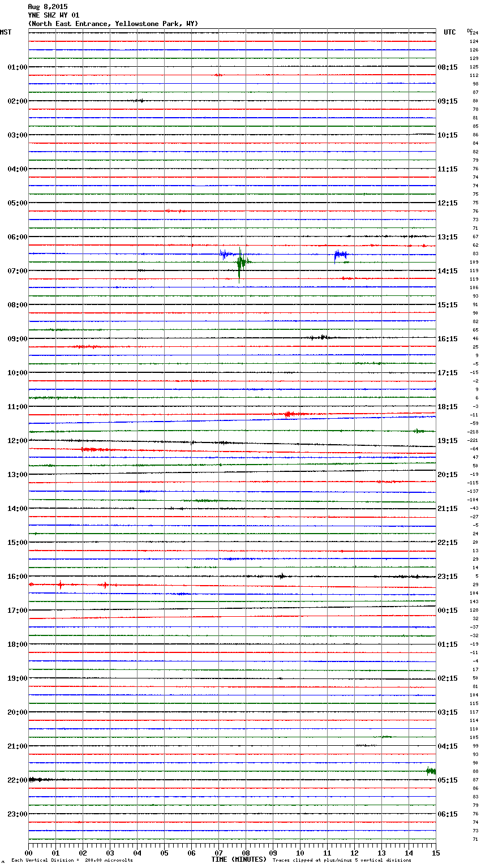Select the '23:00' MST time label

click(x=17, y=814)
